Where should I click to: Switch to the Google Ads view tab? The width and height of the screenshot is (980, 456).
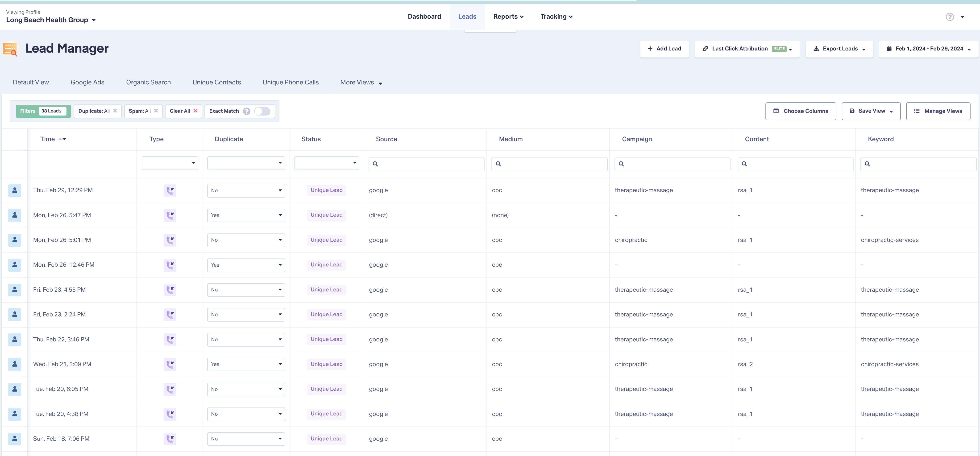[x=87, y=83]
